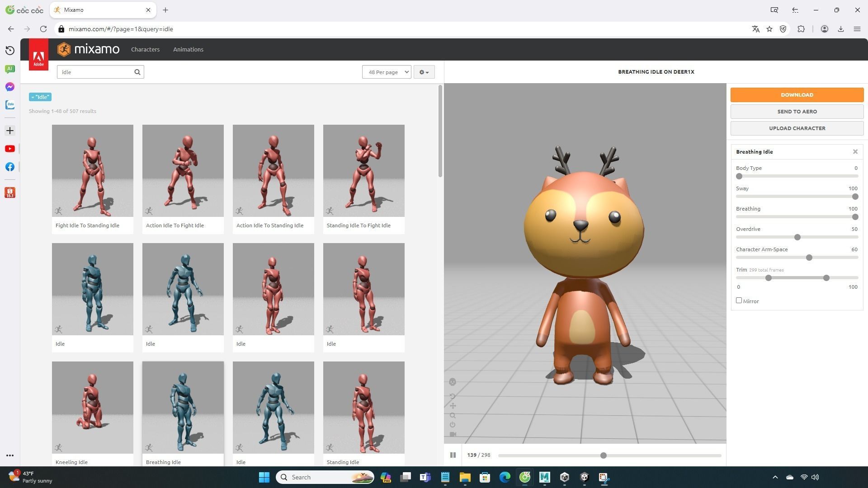Viewport: 868px width, 488px height.
Task: Select Standing Idle To Fight Idle thumbnail
Action: [364, 171]
